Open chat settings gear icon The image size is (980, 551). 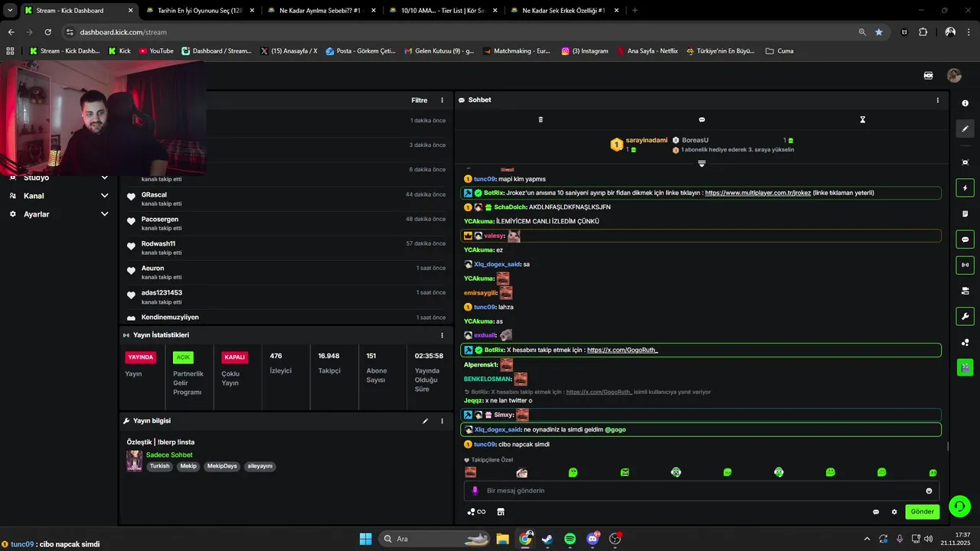tap(894, 512)
